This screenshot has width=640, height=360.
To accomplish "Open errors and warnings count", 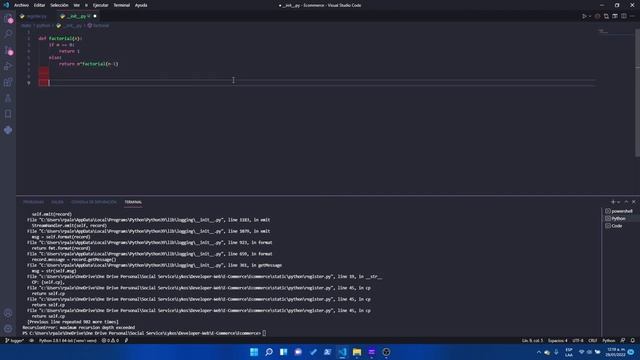I will [110, 340].
